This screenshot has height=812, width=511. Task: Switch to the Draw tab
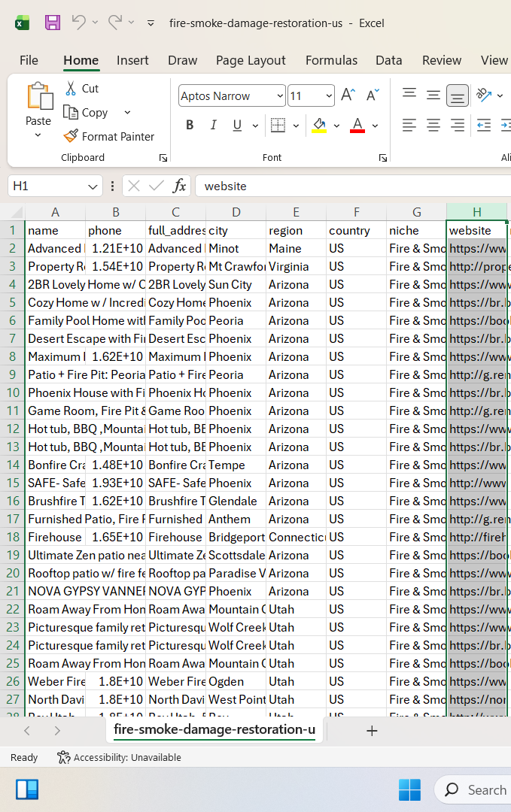coord(182,60)
